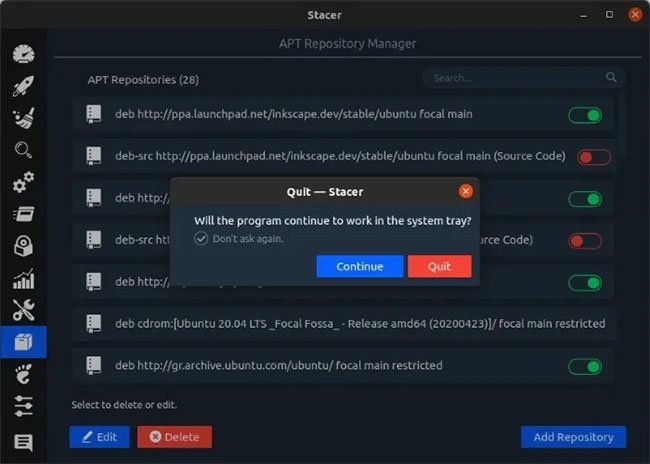650x464 pixels.
Task: Open Services gears icon in sidebar
Action: click(24, 182)
